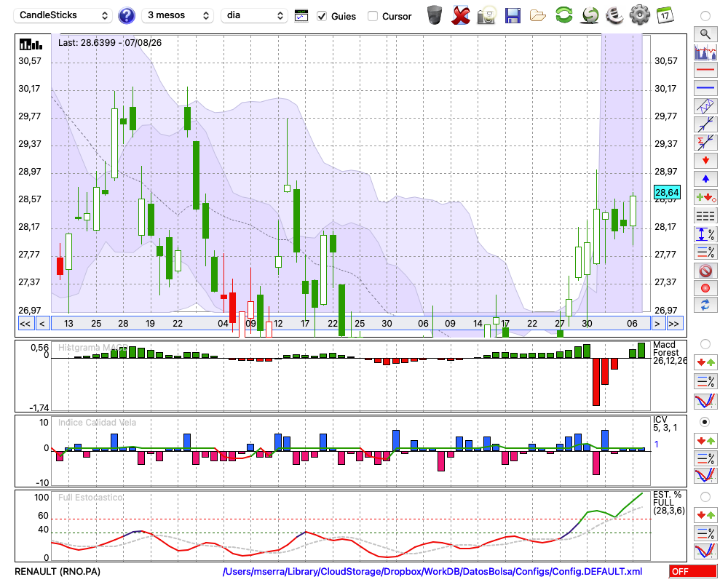
Task: Open the calendar icon showing 17
Action: [665, 15]
